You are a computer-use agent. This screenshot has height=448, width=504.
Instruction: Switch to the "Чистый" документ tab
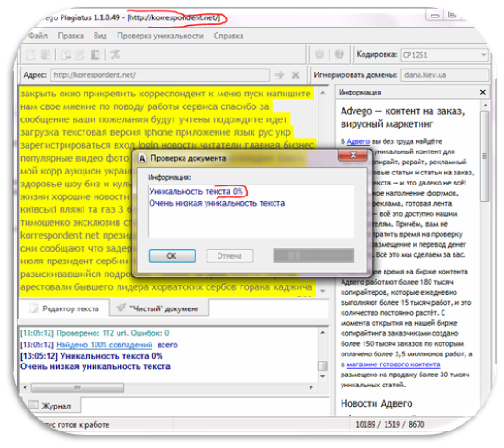(x=160, y=308)
